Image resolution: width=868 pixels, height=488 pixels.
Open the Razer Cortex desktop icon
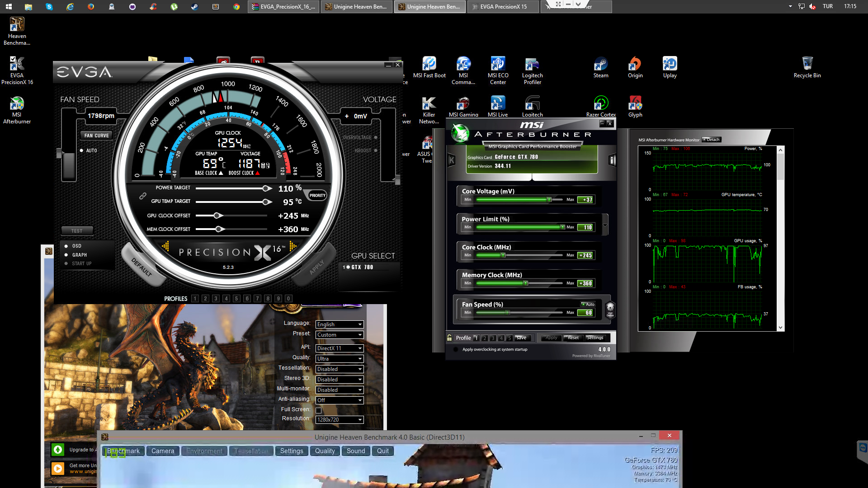point(601,107)
